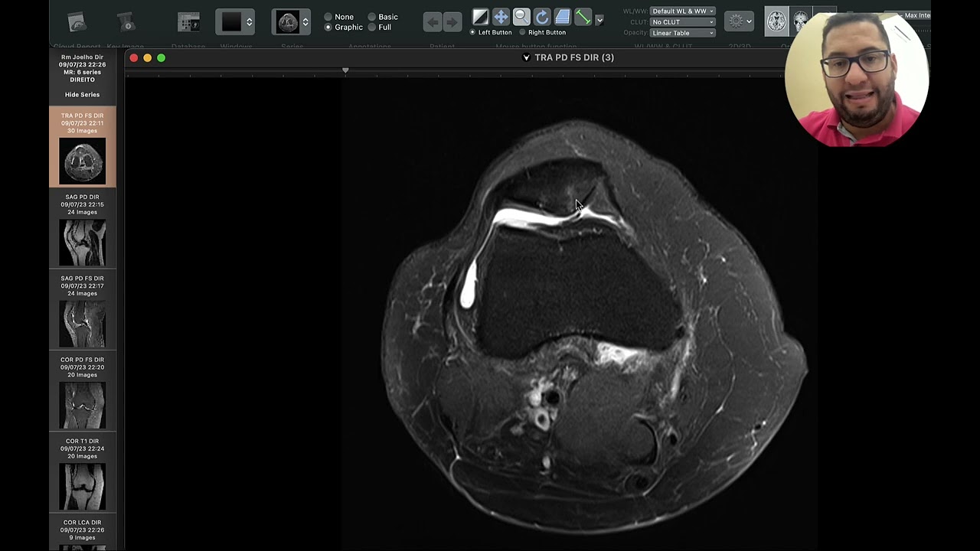Screen dimensions: 980x551
Task: Minimize the viewer with yellow button
Action: [x=148, y=58]
